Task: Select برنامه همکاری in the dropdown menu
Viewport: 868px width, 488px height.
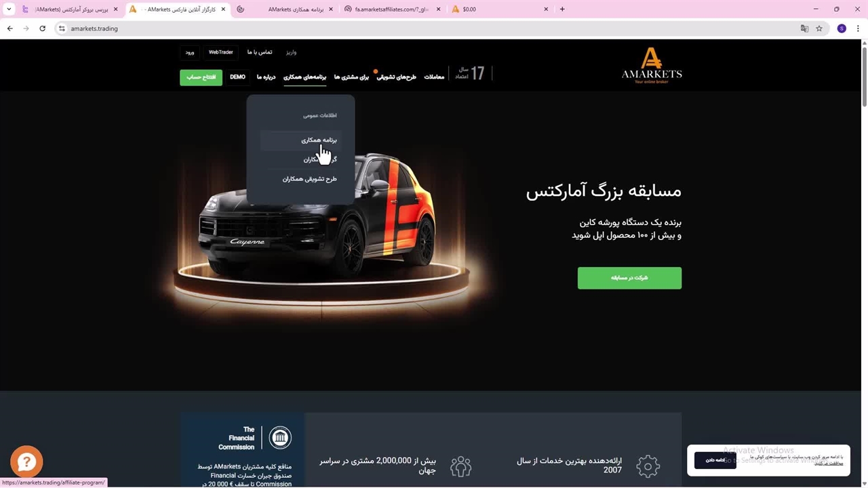Action: pos(319,140)
